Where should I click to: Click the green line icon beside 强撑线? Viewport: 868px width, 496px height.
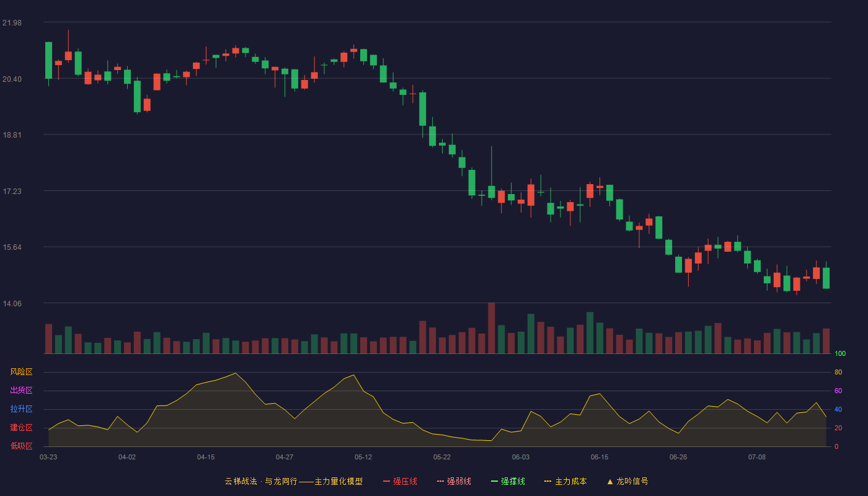(x=494, y=481)
